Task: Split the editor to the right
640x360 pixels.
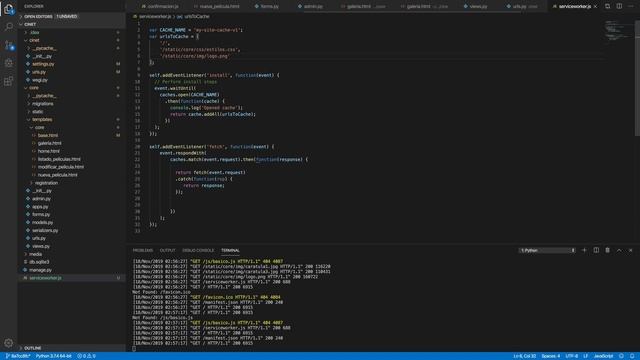Action: 619,6
